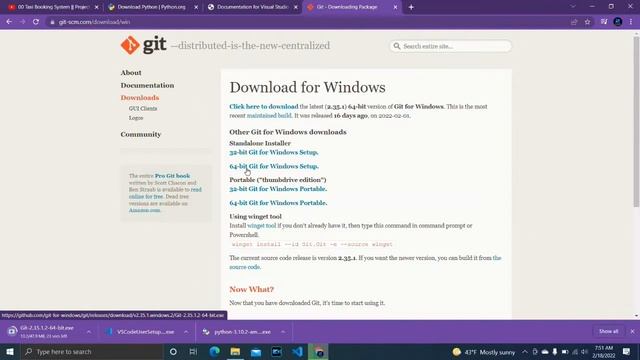Download 64-bit Git for Windows Setup
Image resolution: width=640 pixels, height=360 pixels.
274,166
